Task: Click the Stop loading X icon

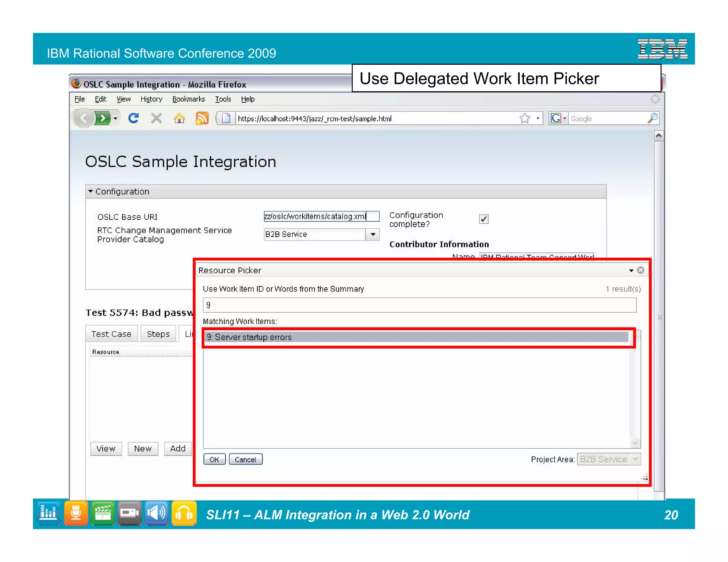Action: click(156, 118)
